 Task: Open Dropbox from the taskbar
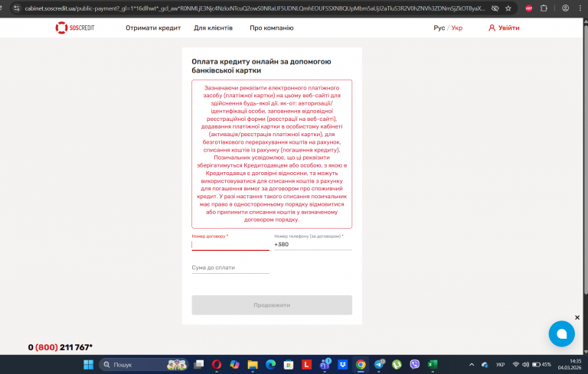pos(343,365)
